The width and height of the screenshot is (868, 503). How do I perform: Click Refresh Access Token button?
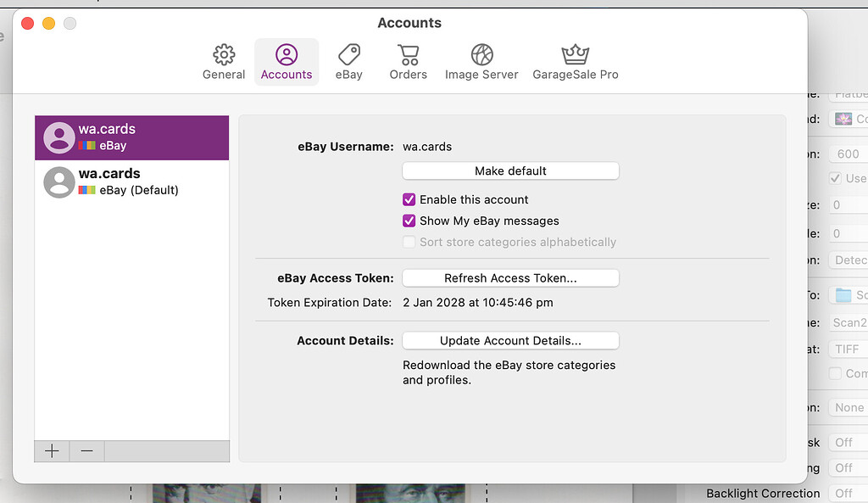[x=510, y=278]
